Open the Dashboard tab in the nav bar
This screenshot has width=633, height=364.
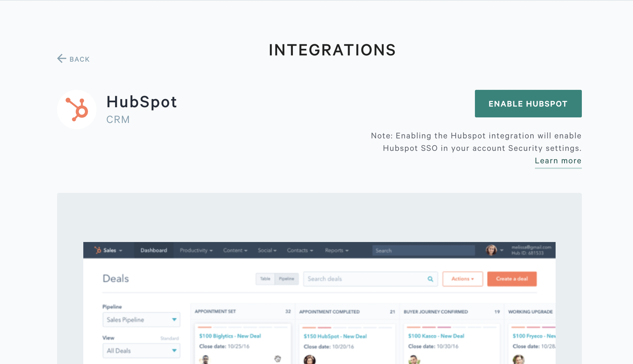point(153,251)
